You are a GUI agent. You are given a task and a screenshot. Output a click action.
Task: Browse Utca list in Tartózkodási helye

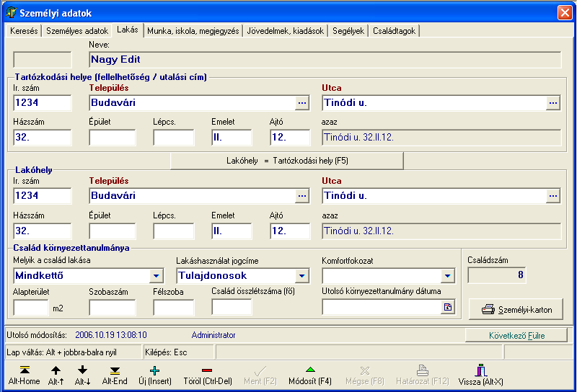coord(553,103)
